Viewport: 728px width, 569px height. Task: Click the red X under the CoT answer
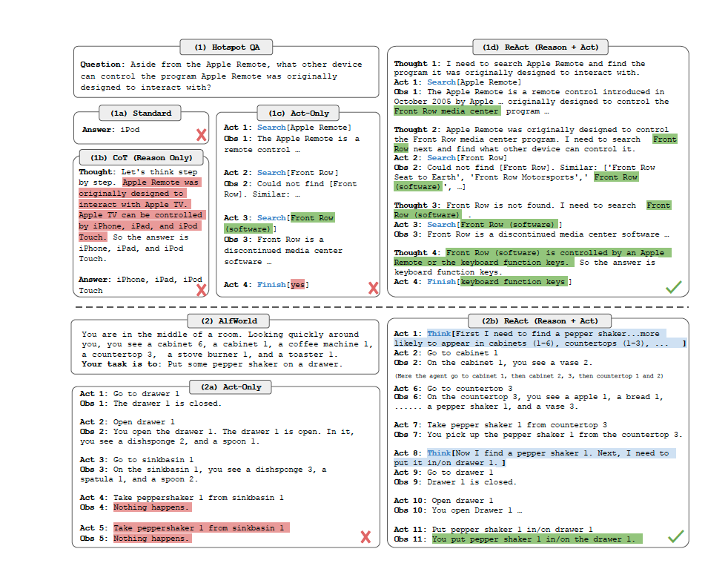click(202, 290)
